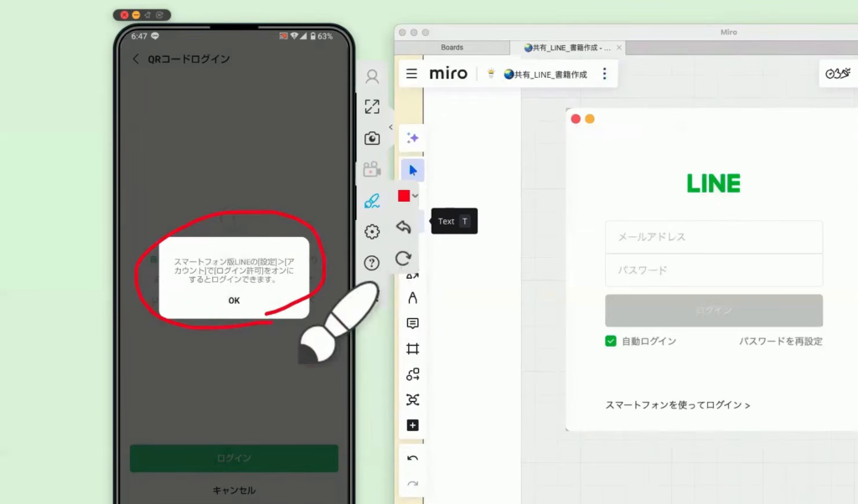This screenshot has height=504, width=858.
Task: Switch to the Boards tab
Action: (x=452, y=48)
